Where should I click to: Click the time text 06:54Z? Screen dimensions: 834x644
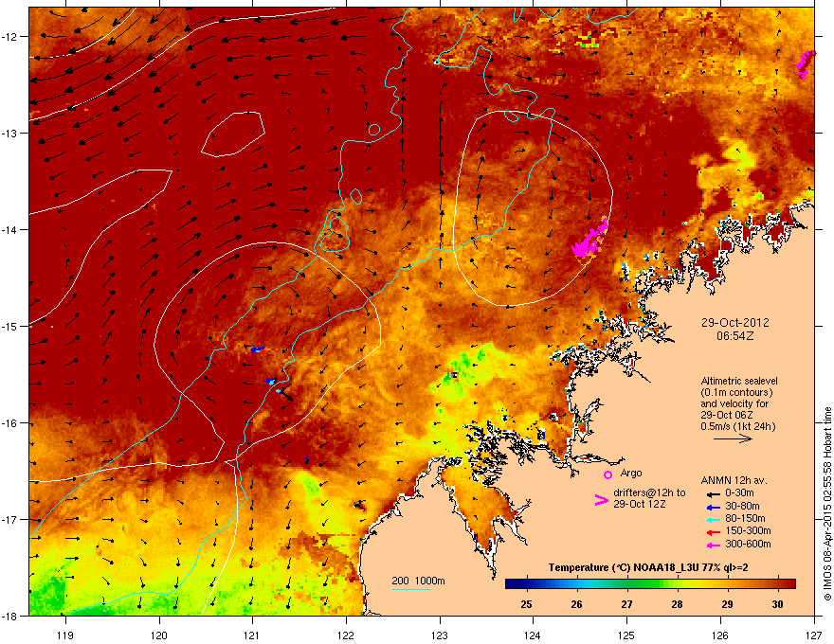[734, 336]
